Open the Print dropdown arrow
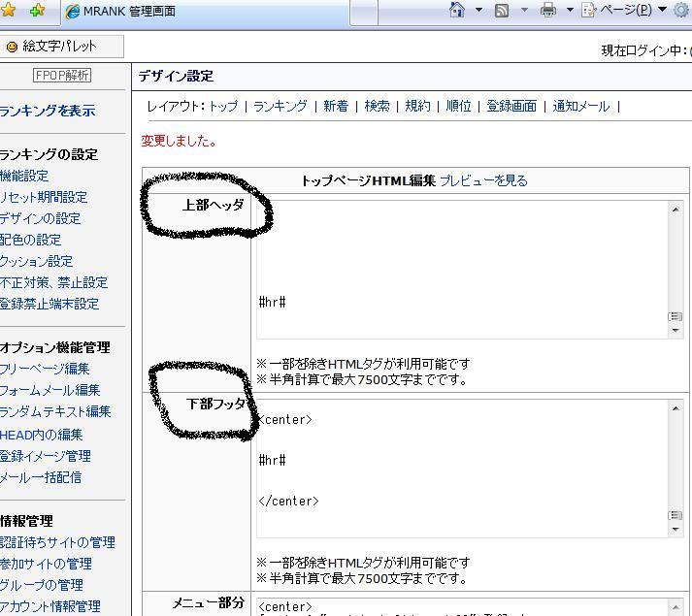The image size is (692, 616). click(570, 10)
